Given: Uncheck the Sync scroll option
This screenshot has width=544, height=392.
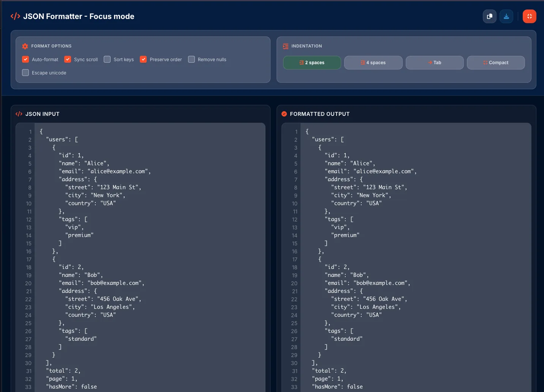Looking at the screenshot, I should point(68,59).
